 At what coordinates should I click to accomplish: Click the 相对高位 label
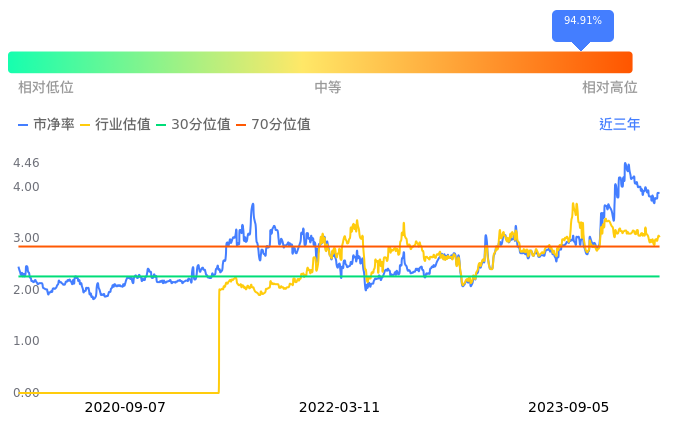pyautogui.click(x=610, y=88)
